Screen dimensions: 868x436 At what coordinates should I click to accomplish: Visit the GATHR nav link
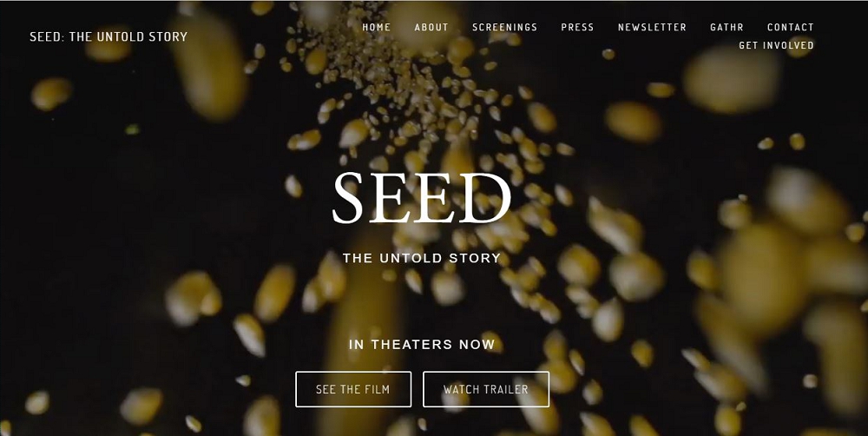coord(727,27)
